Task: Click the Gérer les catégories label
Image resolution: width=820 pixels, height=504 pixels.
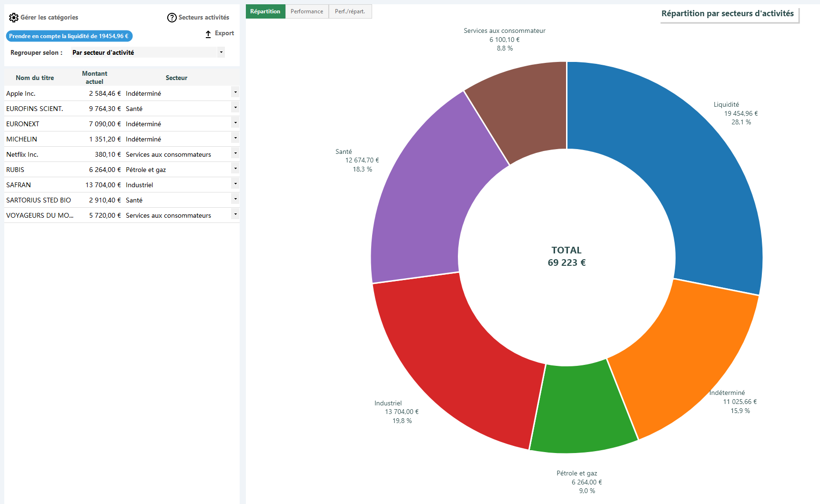Action: pos(50,18)
